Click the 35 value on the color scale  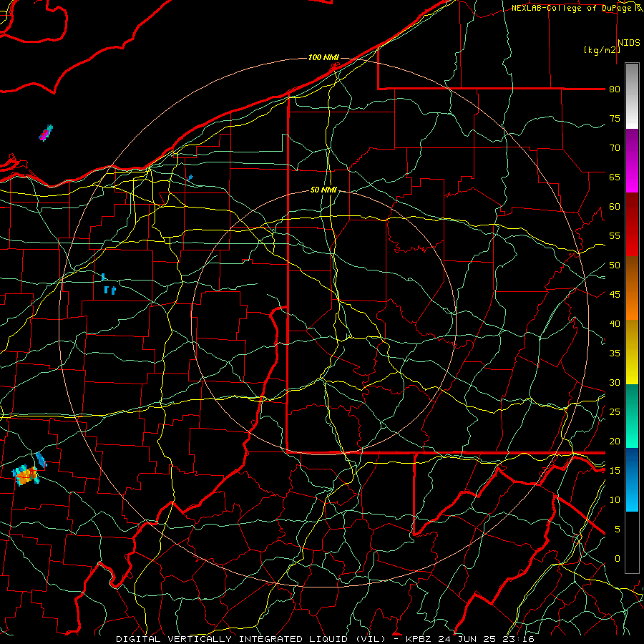click(615, 353)
